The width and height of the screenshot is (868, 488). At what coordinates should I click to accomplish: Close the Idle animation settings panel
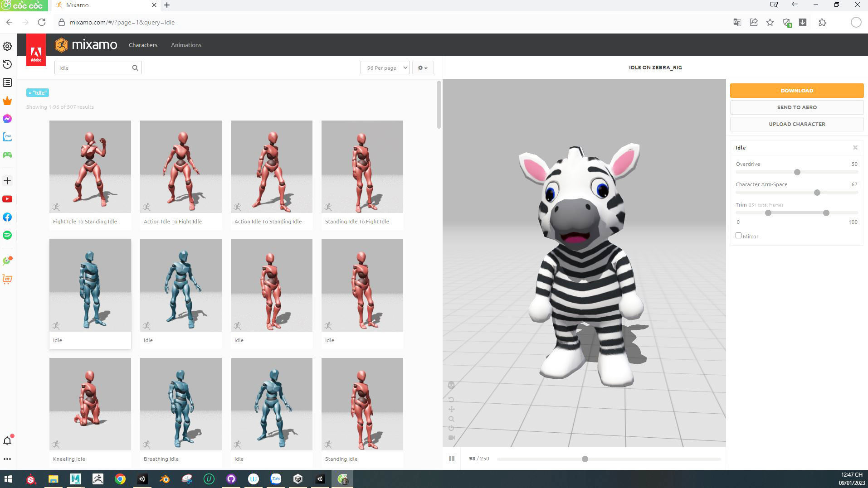click(x=855, y=148)
